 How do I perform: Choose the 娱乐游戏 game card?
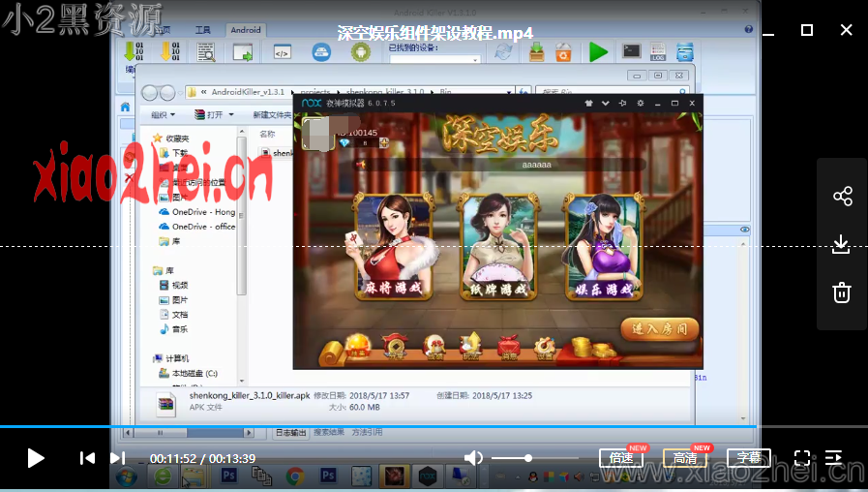coord(604,247)
